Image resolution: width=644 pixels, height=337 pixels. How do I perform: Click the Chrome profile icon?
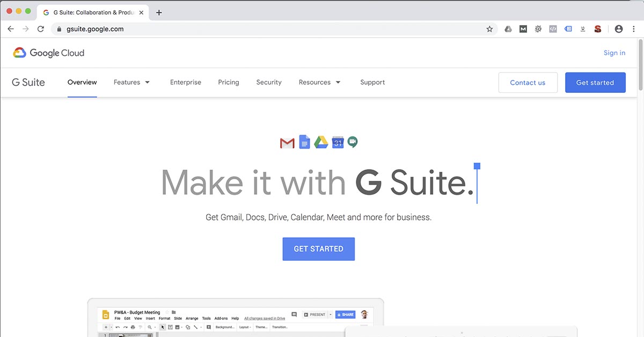pyautogui.click(x=619, y=28)
